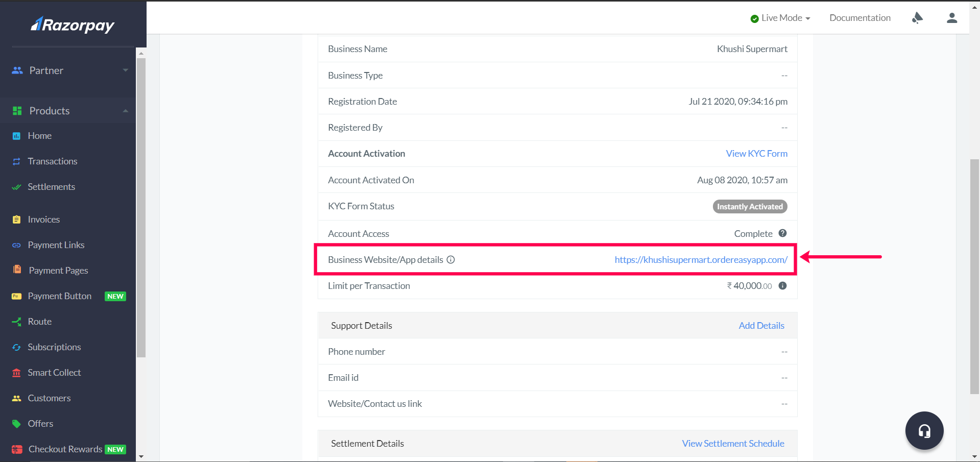Click the sidebar scrollbar down arrow

click(x=141, y=456)
